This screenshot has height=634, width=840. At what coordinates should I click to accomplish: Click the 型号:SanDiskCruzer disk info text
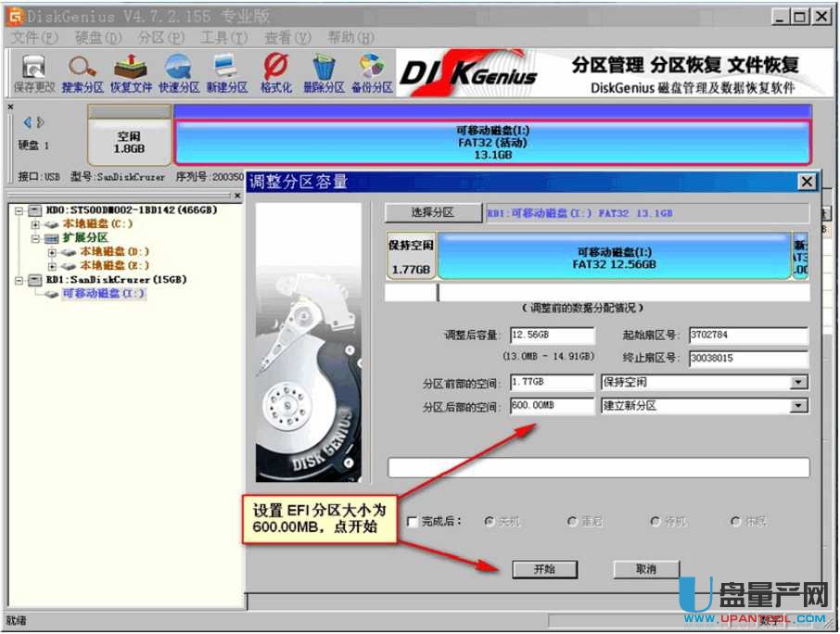(x=118, y=177)
